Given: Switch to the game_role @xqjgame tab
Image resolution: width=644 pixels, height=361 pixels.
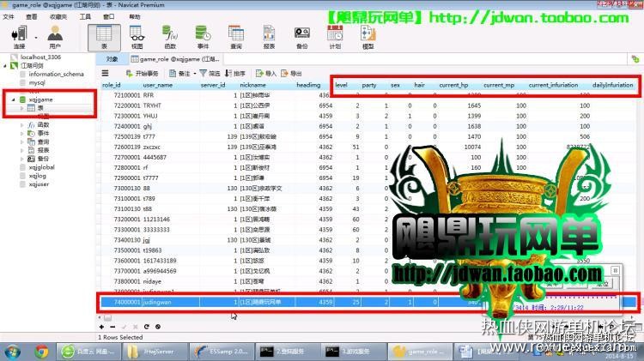Looking at the screenshot, I should 176,59.
